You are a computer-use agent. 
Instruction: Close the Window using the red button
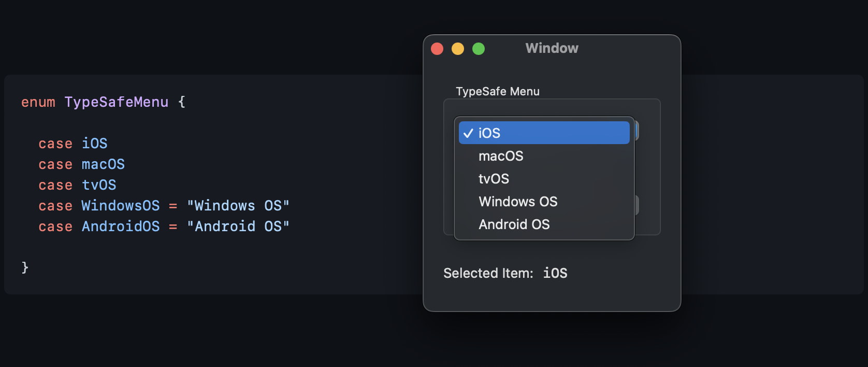(x=437, y=49)
